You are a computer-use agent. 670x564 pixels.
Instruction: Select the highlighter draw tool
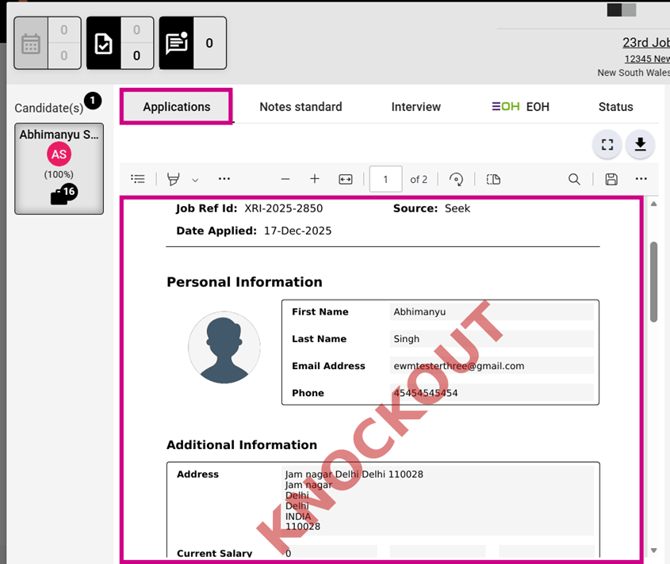click(173, 179)
